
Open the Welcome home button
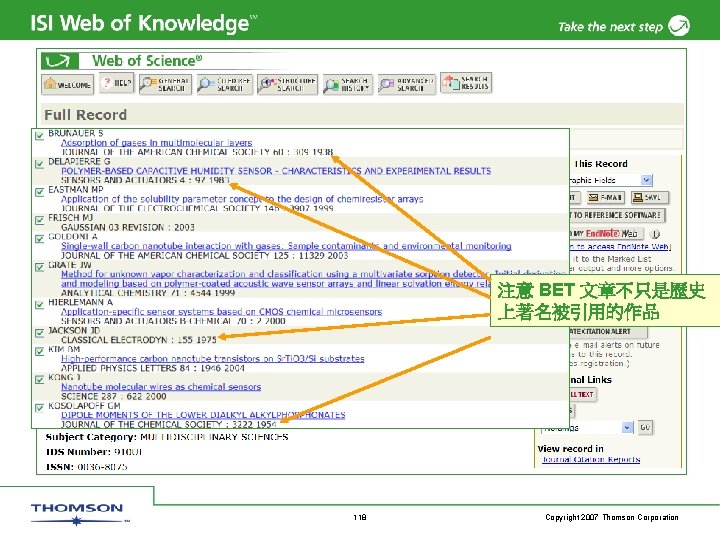pyautogui.click(x=68, y=84)
